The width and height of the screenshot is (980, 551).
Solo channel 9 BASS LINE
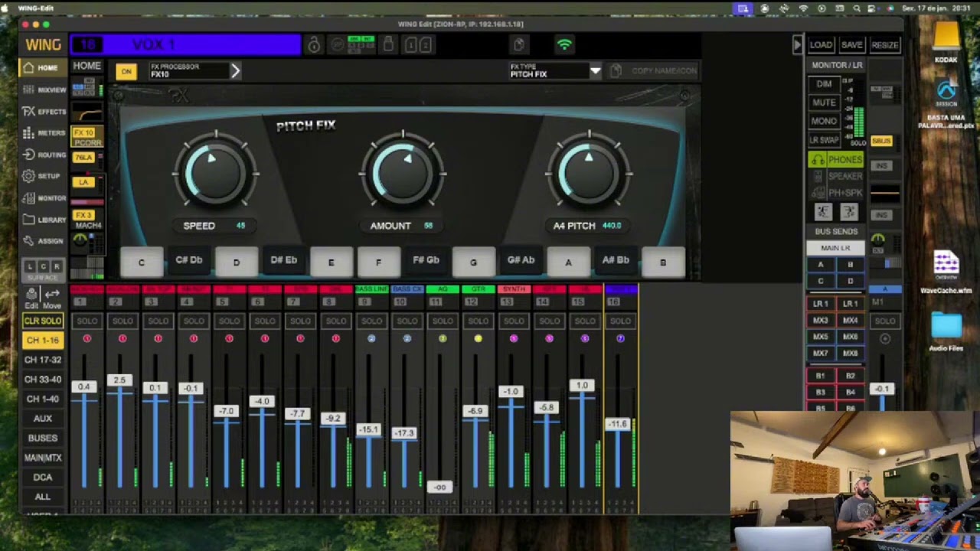click(371, 321)
